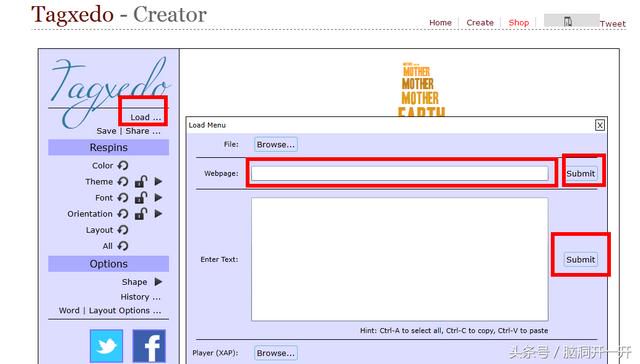Toggle the Theme lock
The height and width of the screenshot is (364, 640).
pyautogui.click(x=141, y=181)
